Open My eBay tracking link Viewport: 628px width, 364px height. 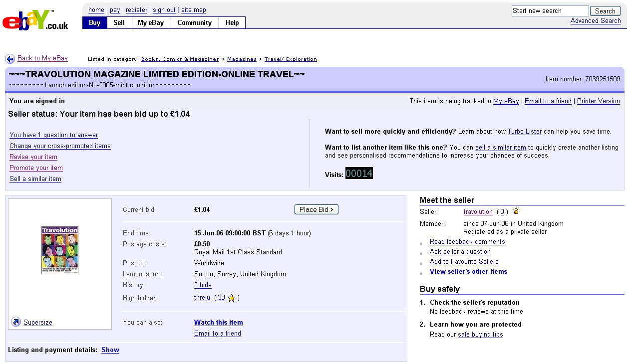tap(506, 101)
